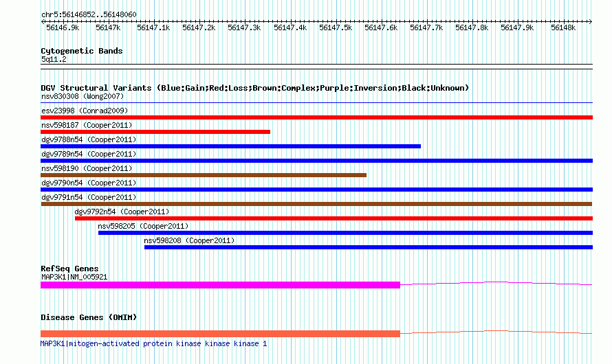
Task: Click the DGV Structural Variants track title
Action: (254, 88)
